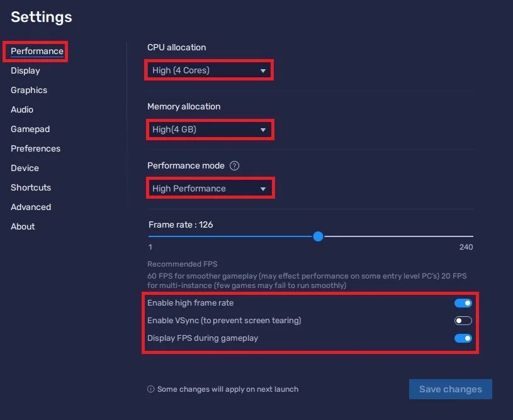Viewport: 513px width, 420px height.
Task: Open the Advanced settings section
Action: tap(31, 207)
